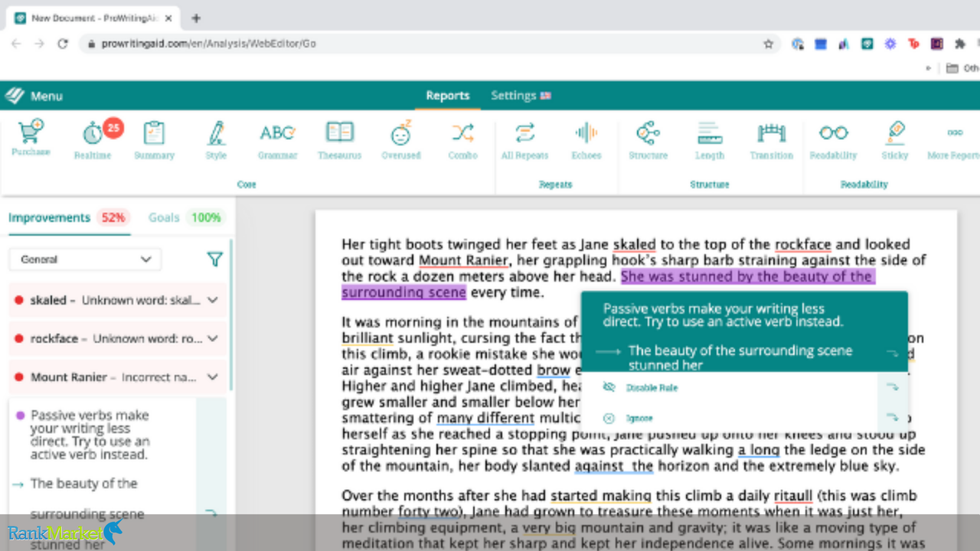Run the Style report

tap(216, 139)
